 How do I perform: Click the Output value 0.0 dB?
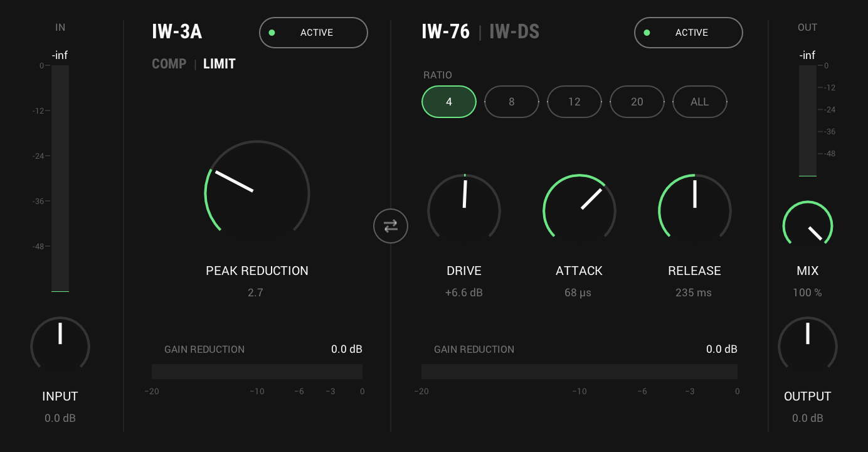(808, 418)
